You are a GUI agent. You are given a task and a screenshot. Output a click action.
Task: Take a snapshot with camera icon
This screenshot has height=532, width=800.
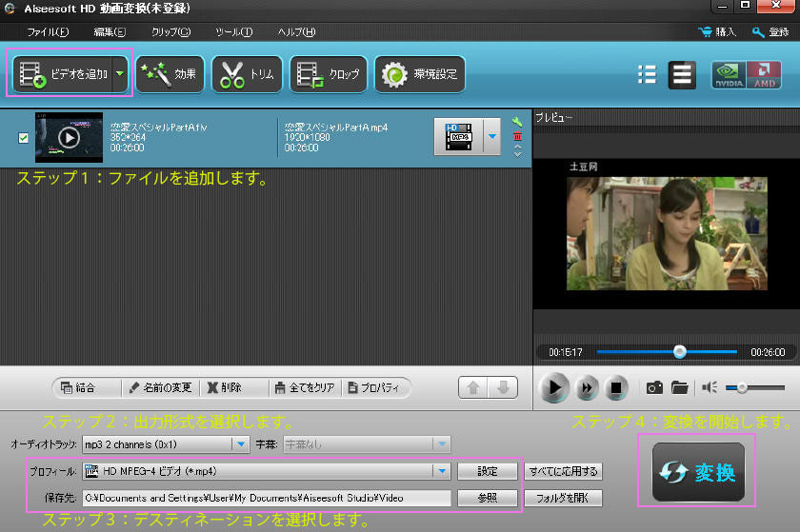pyautogui.click(x=654, y=388)
